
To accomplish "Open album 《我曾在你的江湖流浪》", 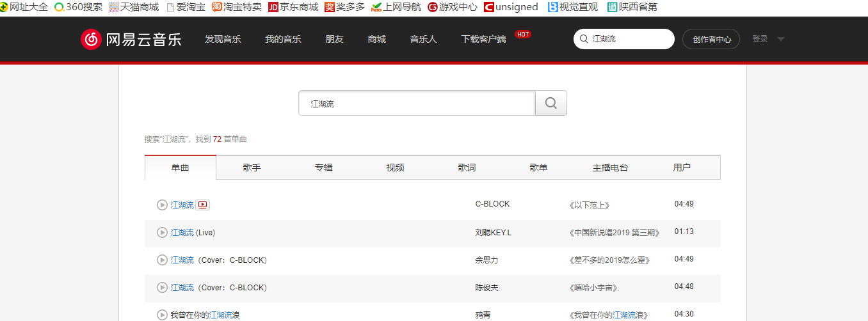I will pyautogui.click(x=609, y=315).
